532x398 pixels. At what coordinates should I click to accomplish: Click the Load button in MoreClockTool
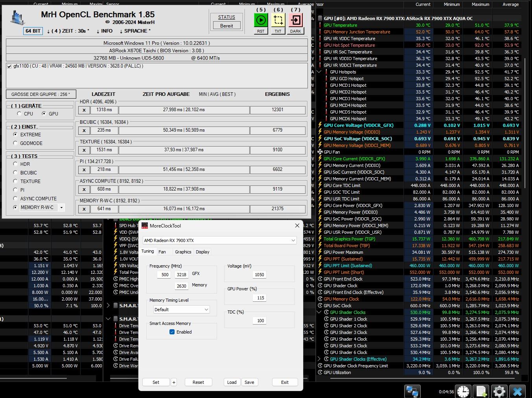coord(232,382)
